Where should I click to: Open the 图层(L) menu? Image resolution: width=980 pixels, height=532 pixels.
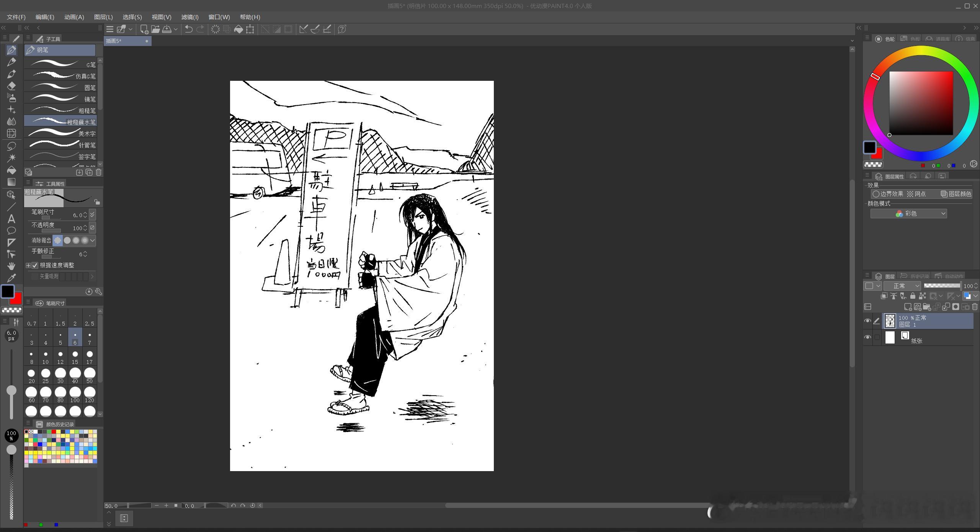pyautogui.click(x=103, y=17)
